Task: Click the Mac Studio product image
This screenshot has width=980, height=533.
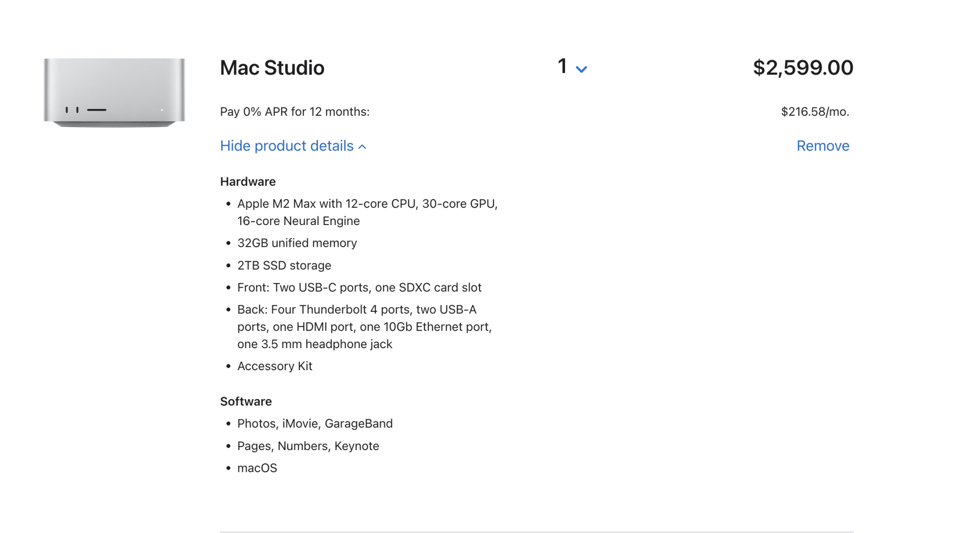Action: click(x=114, y=93)
